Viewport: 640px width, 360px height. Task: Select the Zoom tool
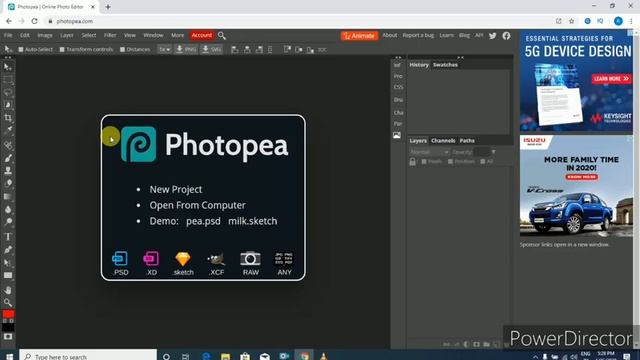coord(8,302)
